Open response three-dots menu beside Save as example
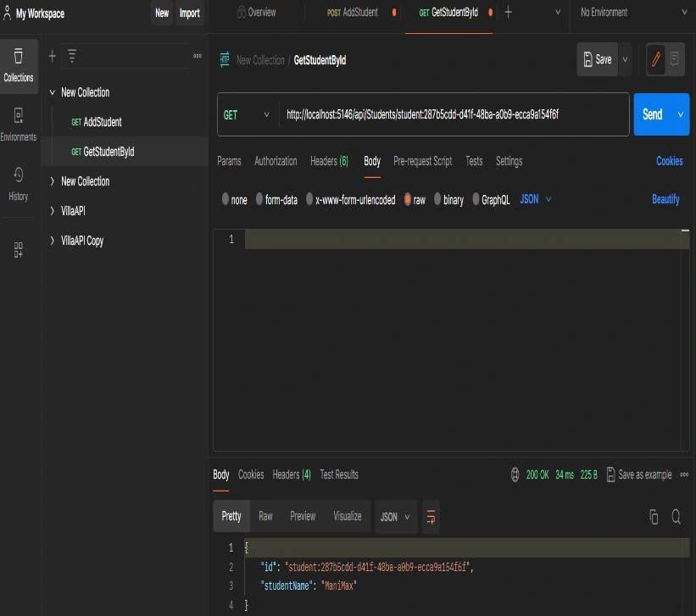 (684, 474)
